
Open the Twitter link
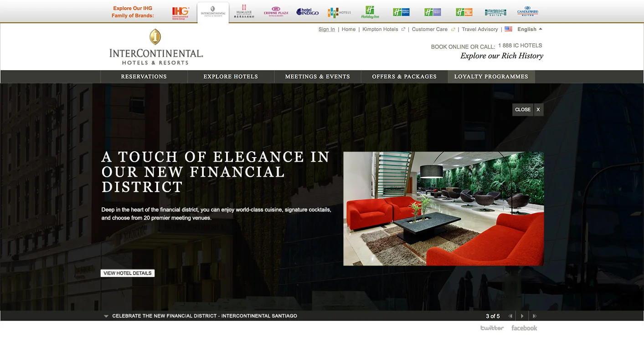pos(492,328)
